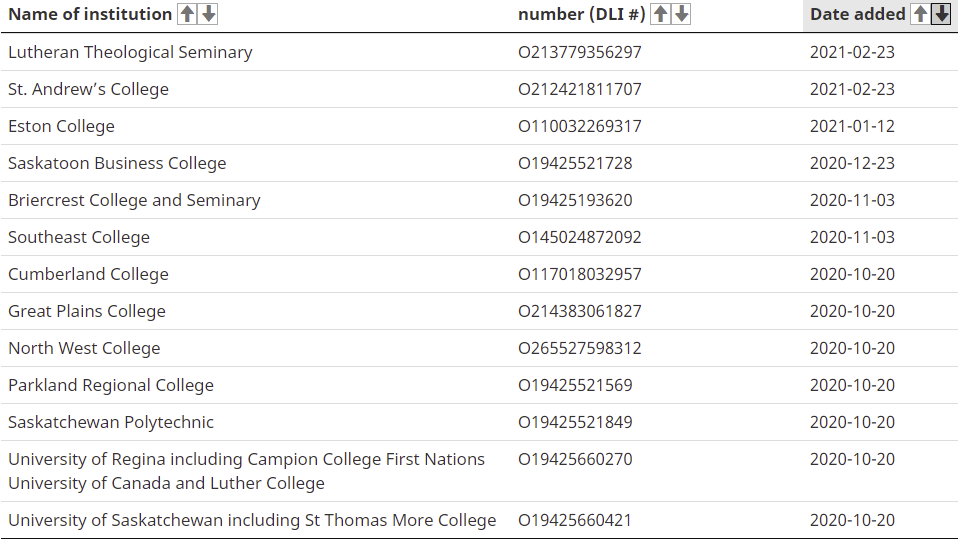
Task: Click the University of Saskatchewan DLI number O19425660421
Action: point(575,520)
